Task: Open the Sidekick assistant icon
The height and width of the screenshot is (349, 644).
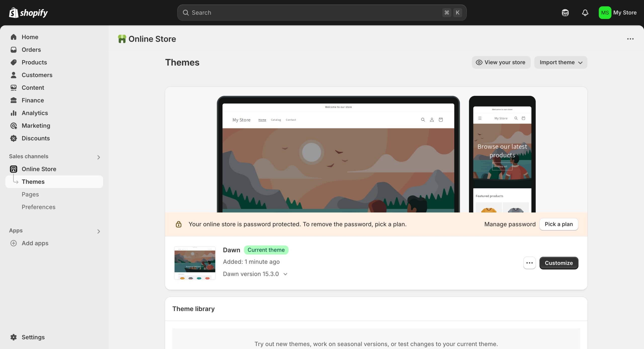Action: tap(565, 13)
